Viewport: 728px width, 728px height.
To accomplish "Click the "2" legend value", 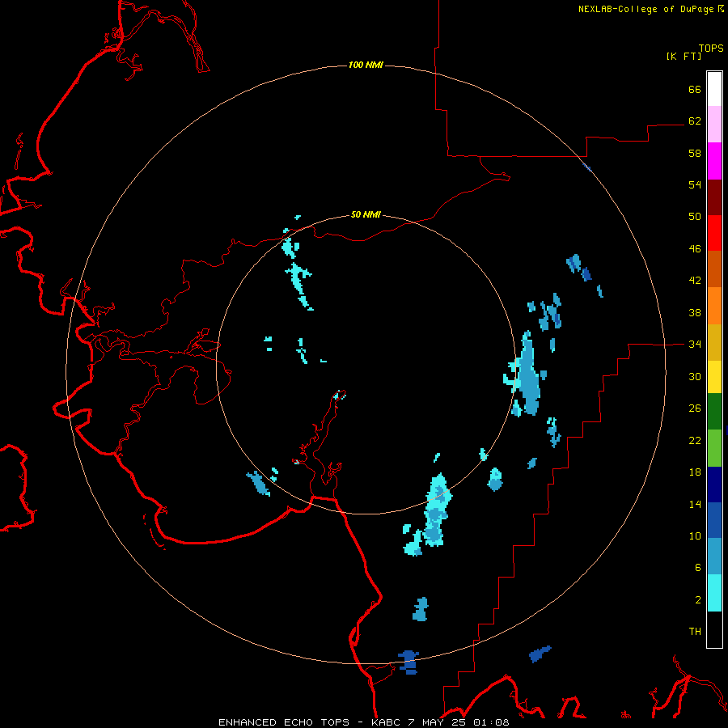I will (x=698, y=599).
